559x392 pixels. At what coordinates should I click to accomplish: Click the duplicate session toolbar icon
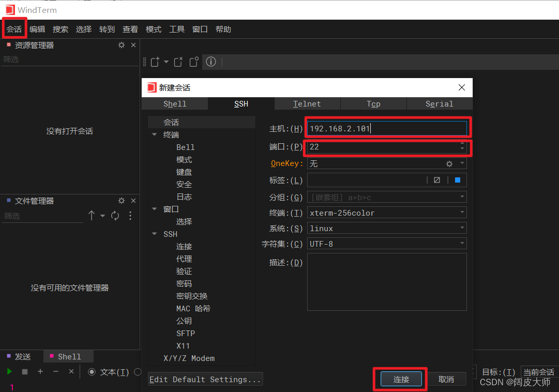(x=194, y=62)
